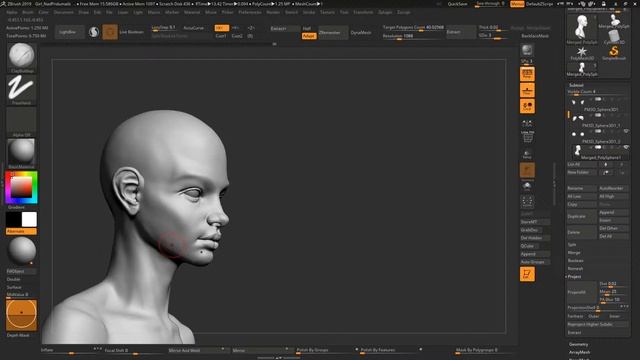The height and width of the screenshot is (360, 640).
Task: Expand the Geometry palette
Action: point(578,344)
